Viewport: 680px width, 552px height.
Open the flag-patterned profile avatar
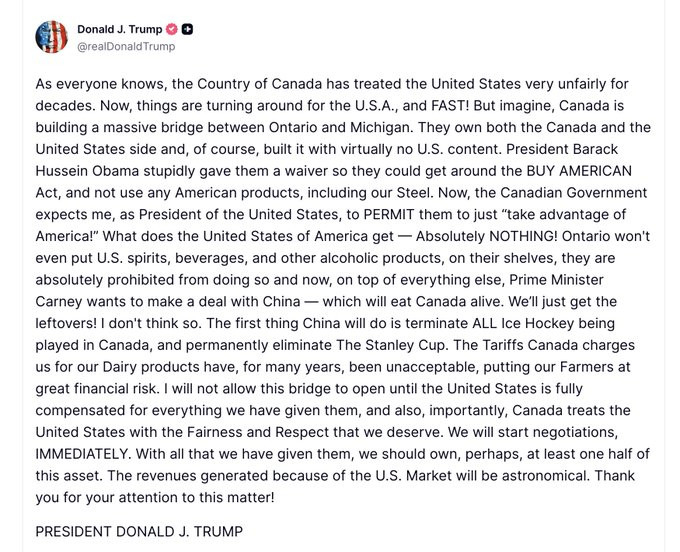coord(51,37)
